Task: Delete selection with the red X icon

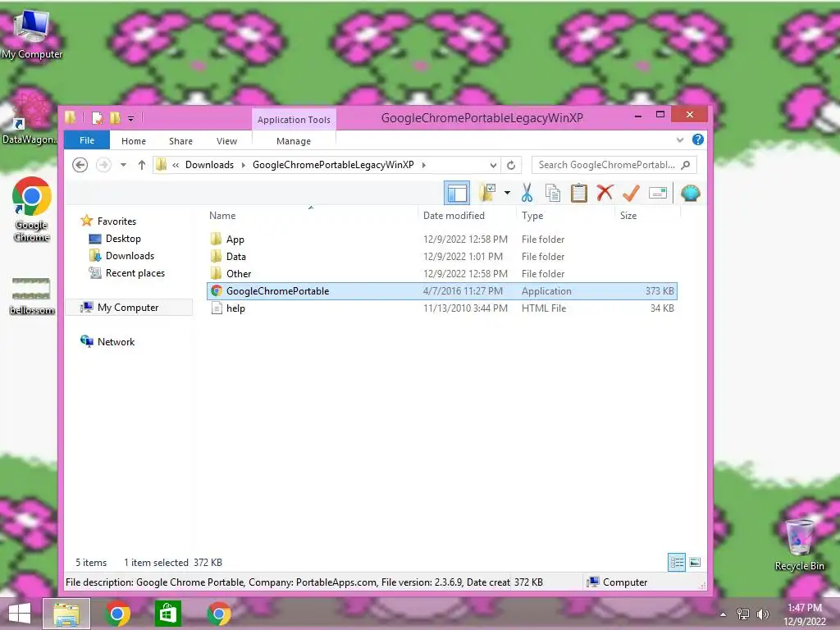Action: [x=605, y=193]
